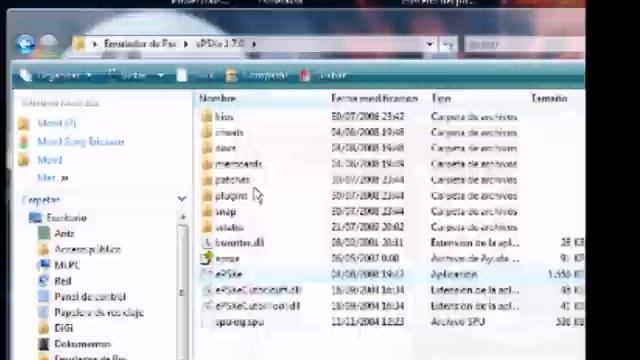Click ePSXe 1.7.0 breadcrumb segment
640x360 pixels.
click(220, 43)
